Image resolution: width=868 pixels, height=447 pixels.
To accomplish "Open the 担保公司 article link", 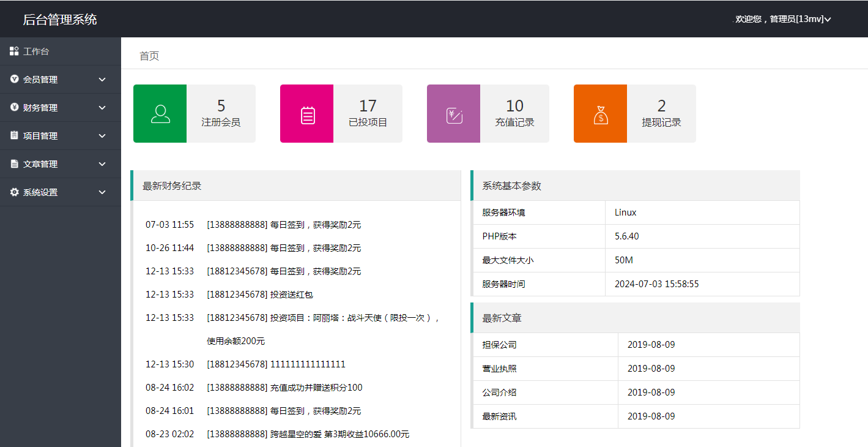I will pyautogui.click(x=499, y=345).
